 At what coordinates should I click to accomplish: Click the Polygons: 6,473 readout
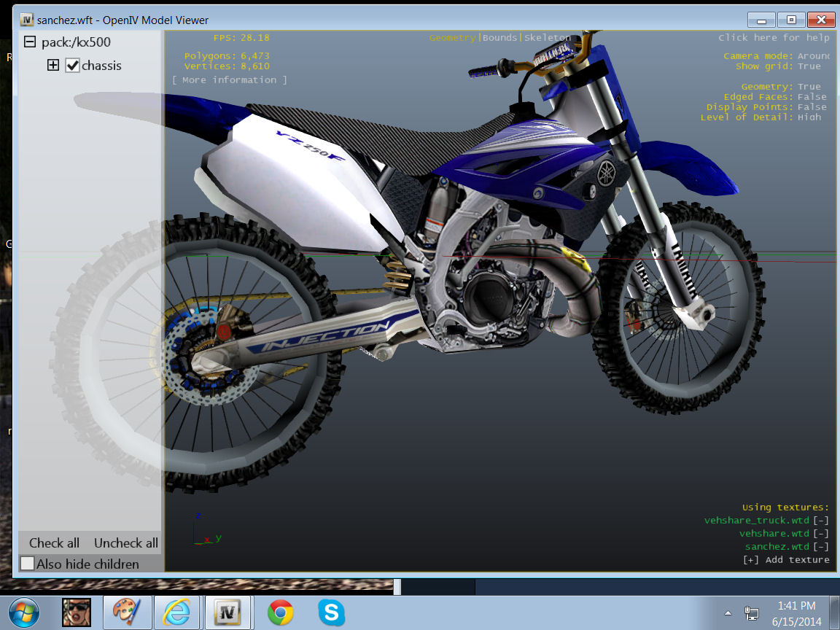click(227, 55)
